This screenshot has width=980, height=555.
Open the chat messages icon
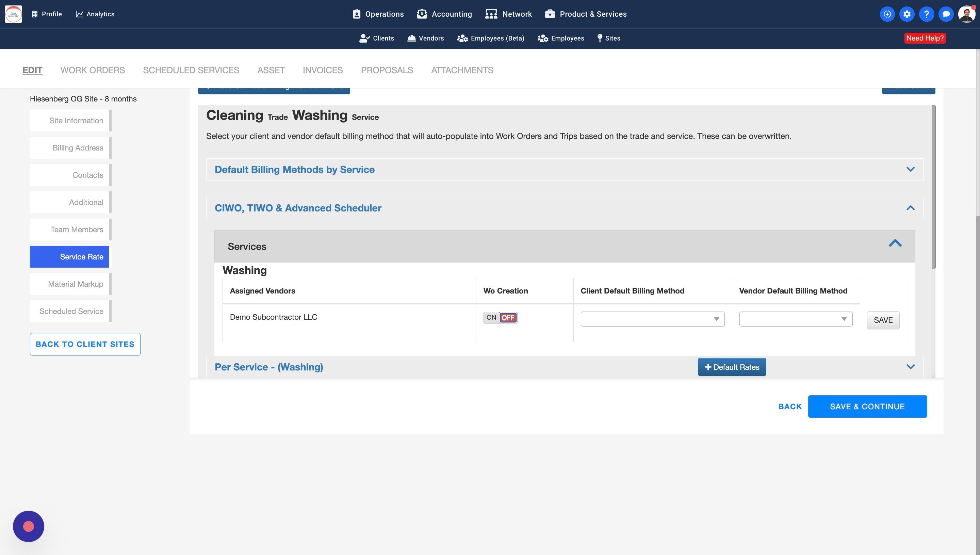pos(945,14)
